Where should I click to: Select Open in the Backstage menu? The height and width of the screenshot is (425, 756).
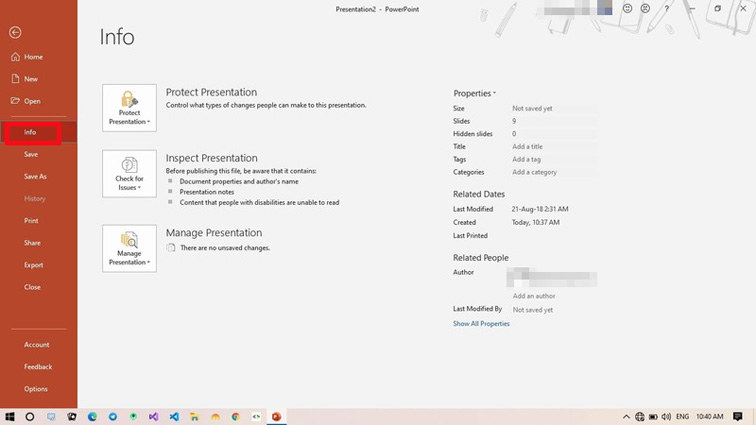coord(32,101)
